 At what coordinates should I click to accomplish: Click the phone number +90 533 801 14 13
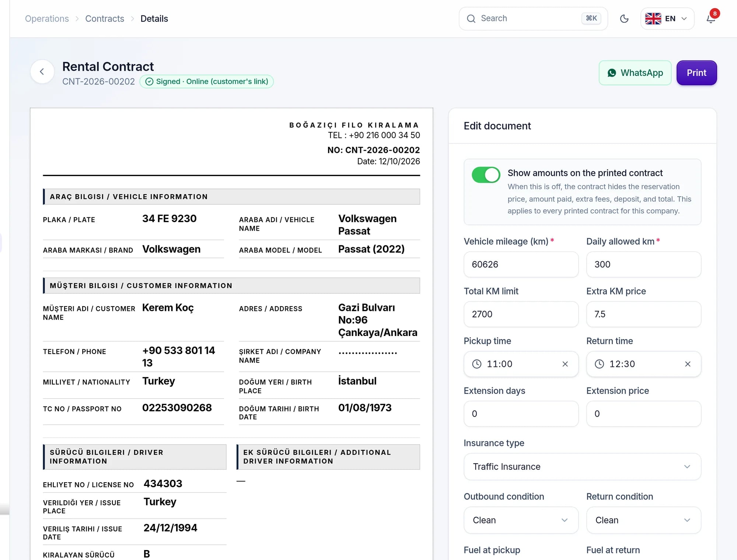[x=179, y=357]
